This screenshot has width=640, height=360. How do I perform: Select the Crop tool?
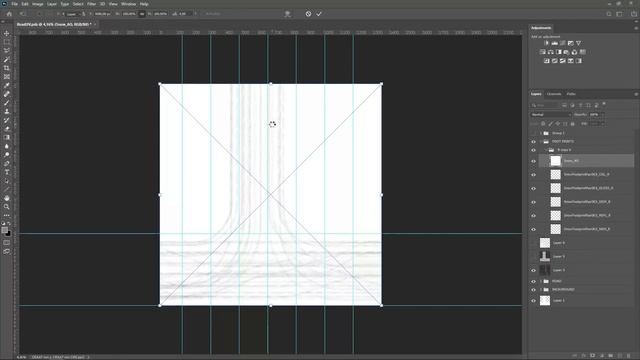pyautogui.click(x=7, y=68)
